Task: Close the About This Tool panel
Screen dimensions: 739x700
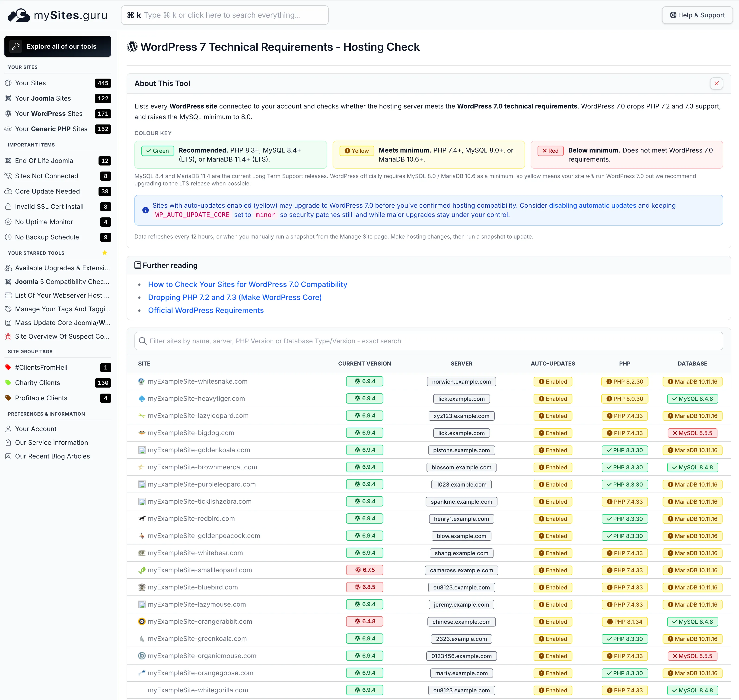Action: pyautogui.click(x=716, y=83)
